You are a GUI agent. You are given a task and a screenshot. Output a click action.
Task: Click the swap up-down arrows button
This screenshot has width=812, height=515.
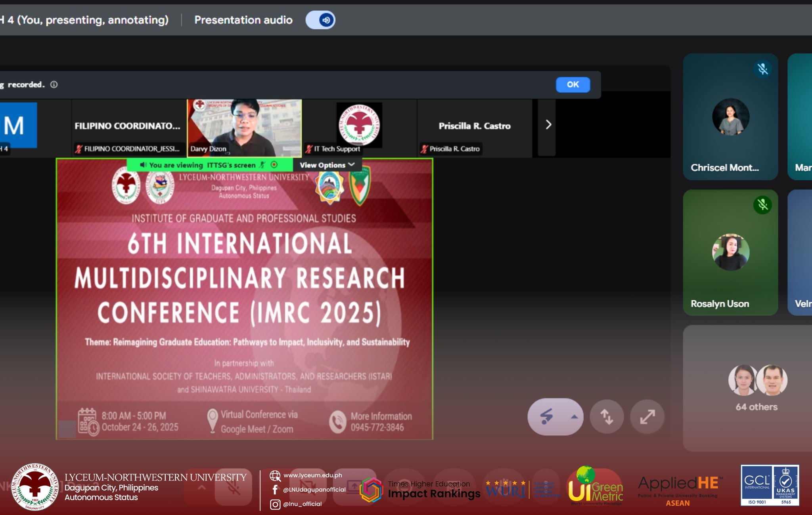pyautogui.click(x=607, y=417)
